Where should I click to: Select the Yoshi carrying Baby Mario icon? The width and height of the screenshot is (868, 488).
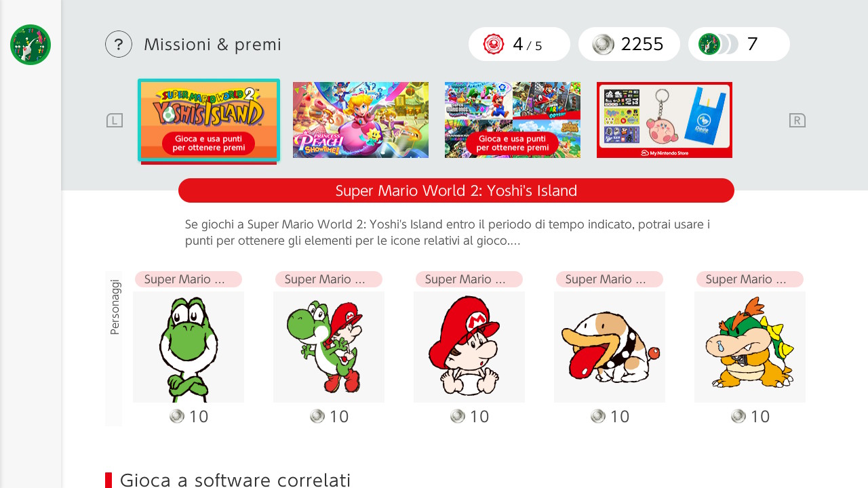point(329,347)
